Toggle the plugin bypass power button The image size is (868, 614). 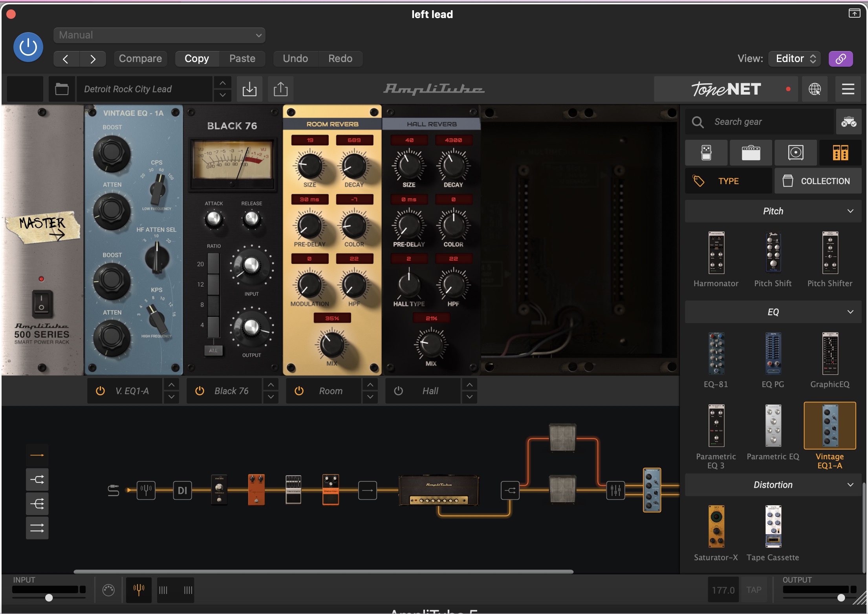[28, 47]
